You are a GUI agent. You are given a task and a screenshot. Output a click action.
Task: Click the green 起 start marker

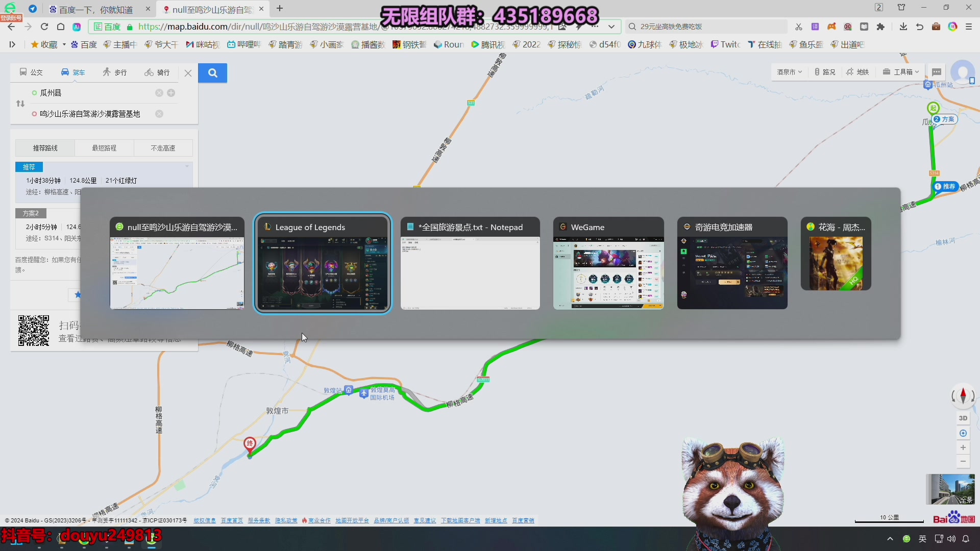tap(933, 108)
